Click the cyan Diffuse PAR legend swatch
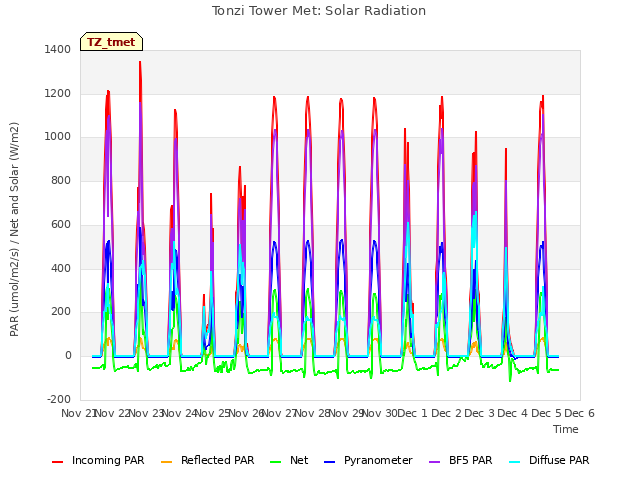Screen dimensions: 640x480 point(515,462)
